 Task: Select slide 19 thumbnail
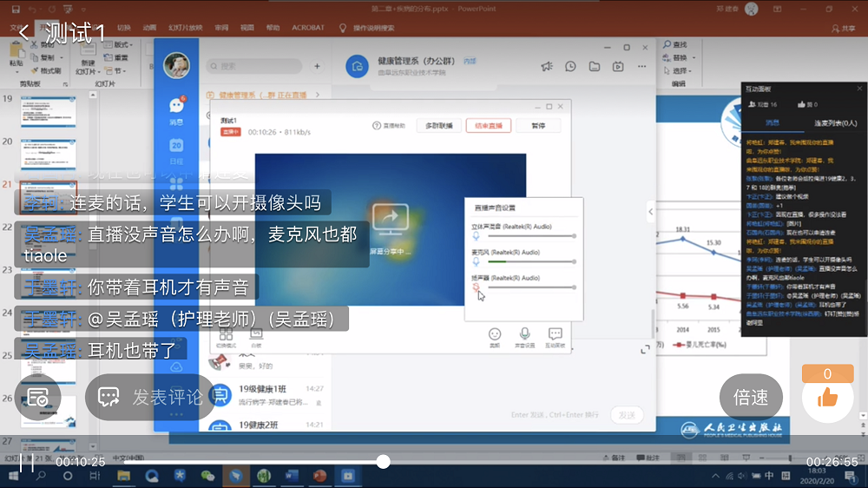click(48, 111)
